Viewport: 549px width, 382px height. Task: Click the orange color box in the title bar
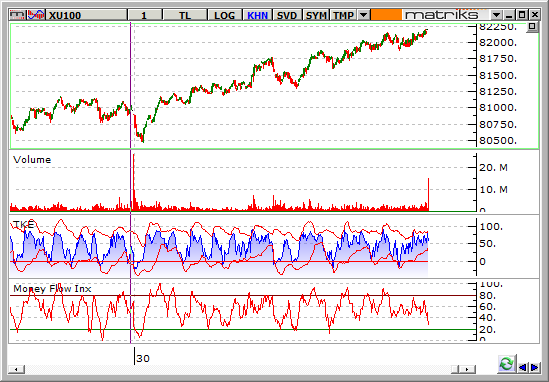pos(386,15)
